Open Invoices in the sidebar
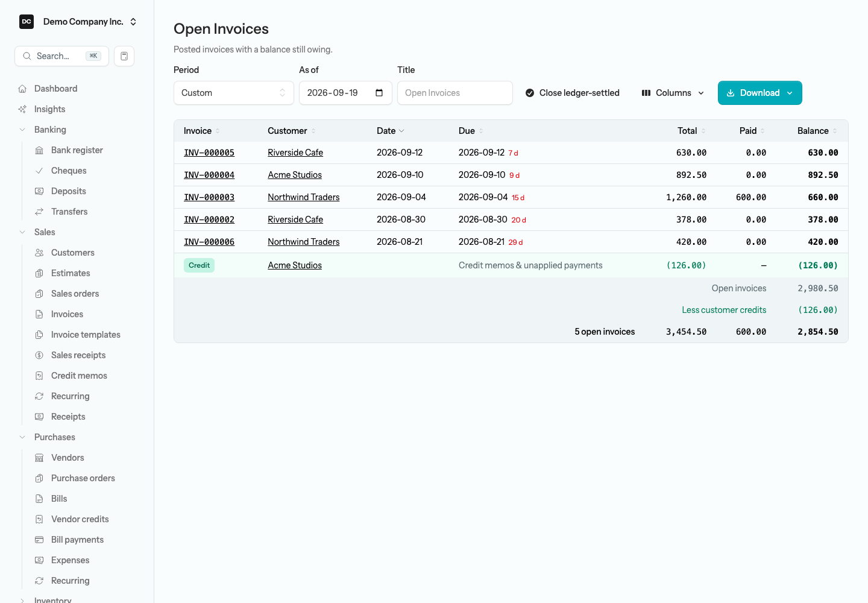868x603 pixels. [67, 314]
